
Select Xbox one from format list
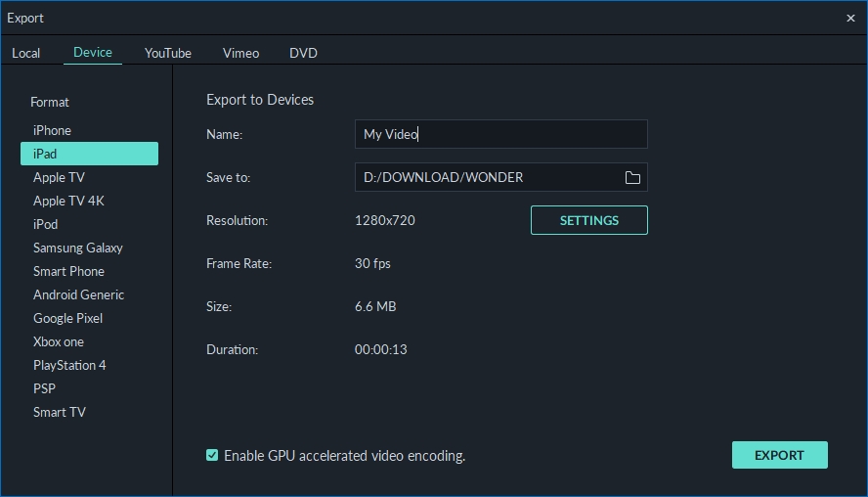pyautogui.click(x=59, y=341)
